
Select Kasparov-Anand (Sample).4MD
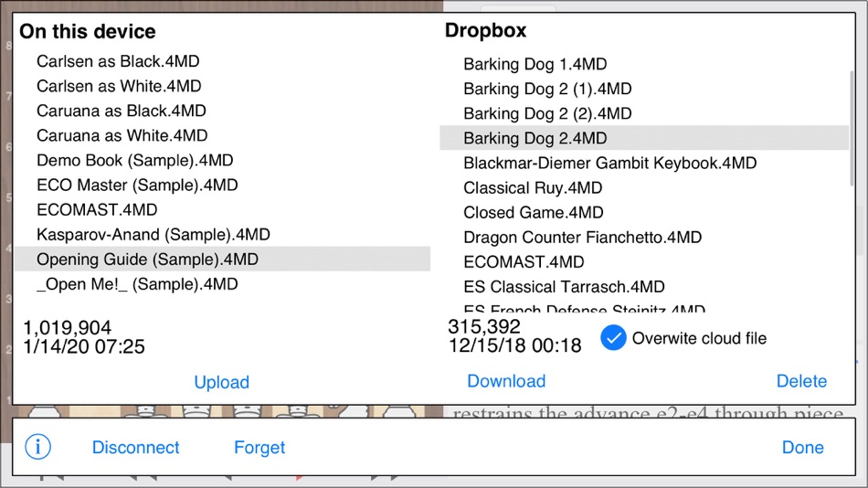tap(223, 234)
